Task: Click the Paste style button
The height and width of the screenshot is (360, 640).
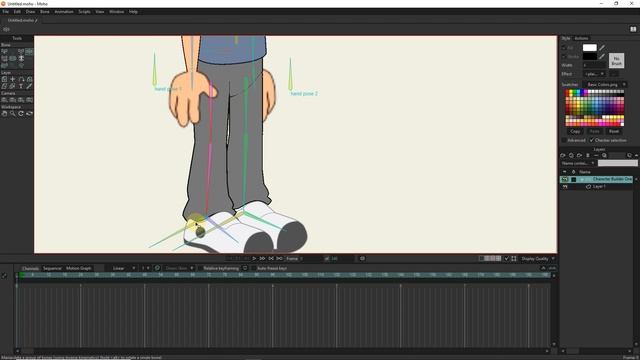Action: point(595,131)
